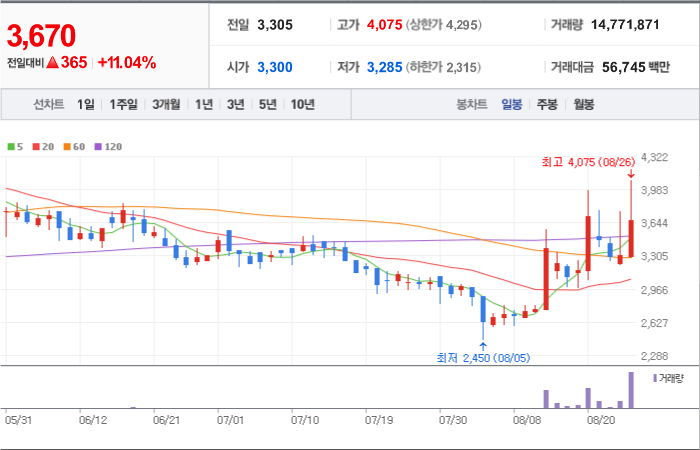Click the 08/20 date axis label

(600, 420)
